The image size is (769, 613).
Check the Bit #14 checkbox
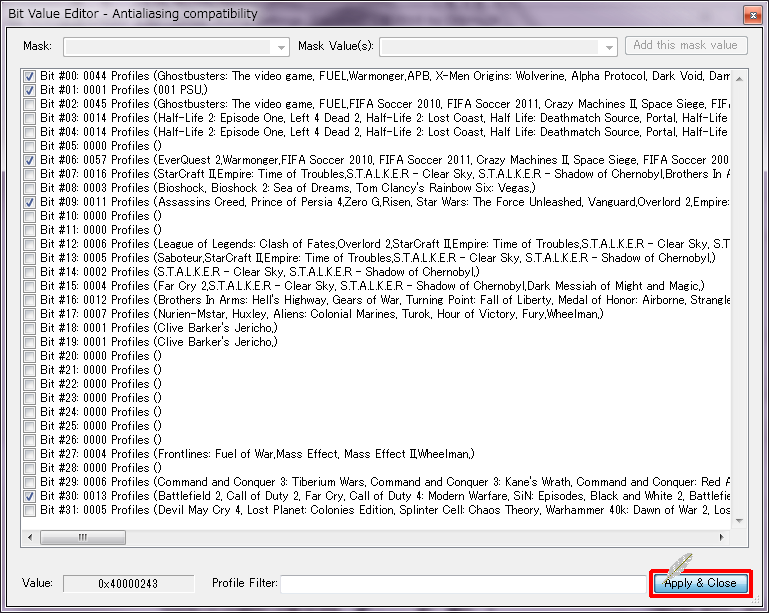click(29, 272)
